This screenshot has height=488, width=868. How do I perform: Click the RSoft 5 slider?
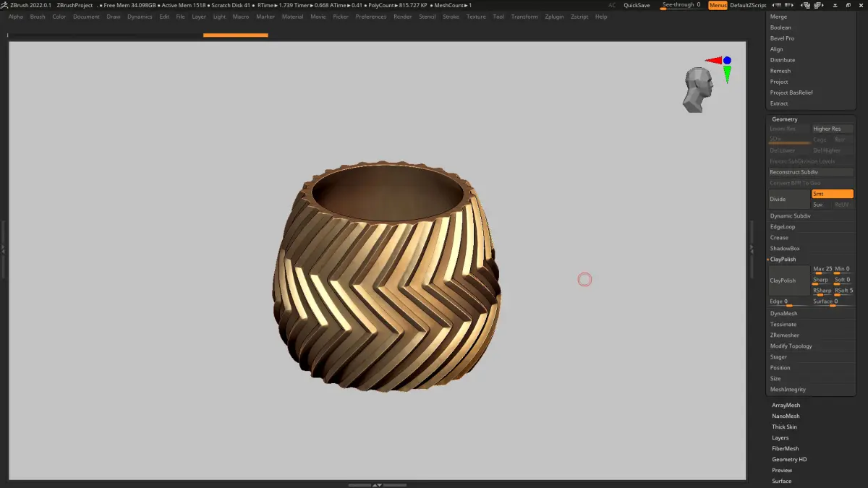coord(844,291)
